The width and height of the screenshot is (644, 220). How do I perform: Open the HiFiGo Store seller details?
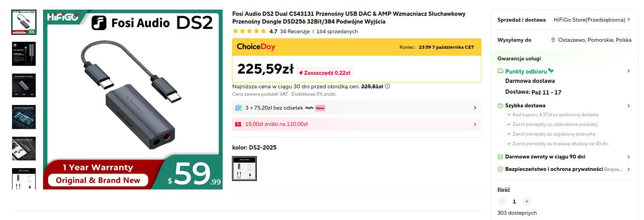(x=629, y=20)
